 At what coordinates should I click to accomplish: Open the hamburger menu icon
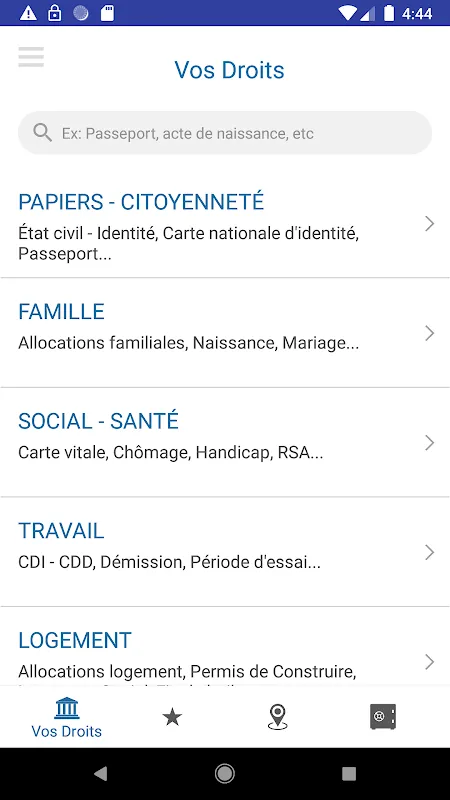[x=31, y=57]
